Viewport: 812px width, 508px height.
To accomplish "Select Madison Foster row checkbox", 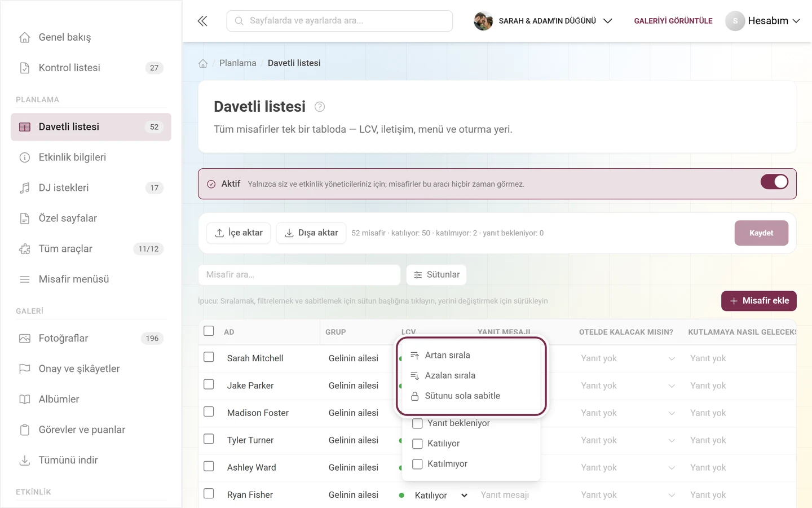I will point(209,412).
